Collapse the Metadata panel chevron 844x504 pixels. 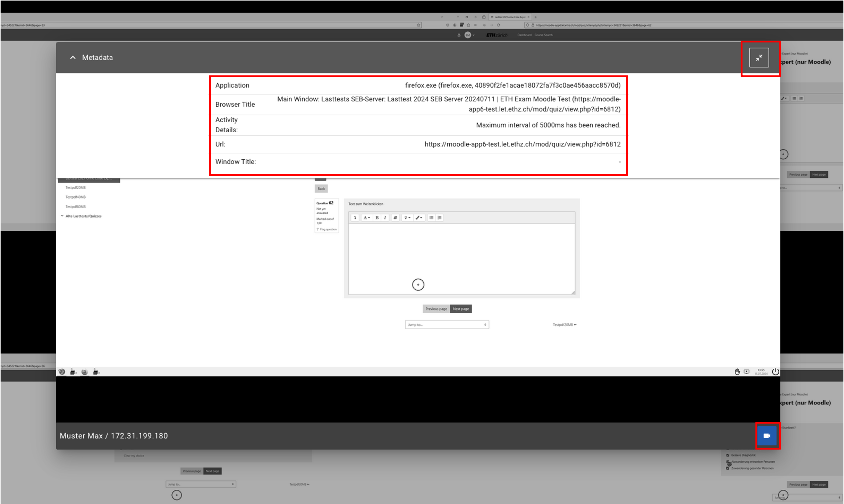click(73, 58)
